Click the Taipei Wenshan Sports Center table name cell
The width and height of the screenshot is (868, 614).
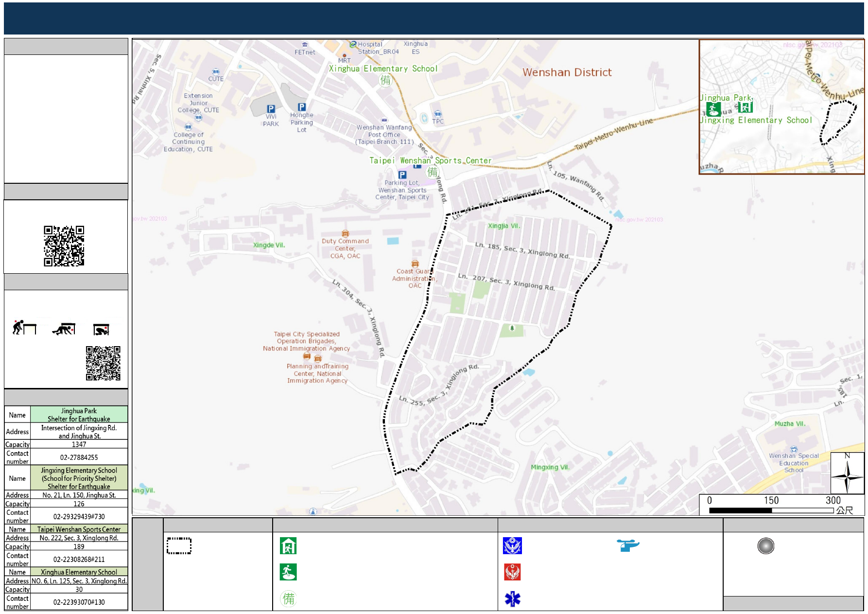[79, 529]
